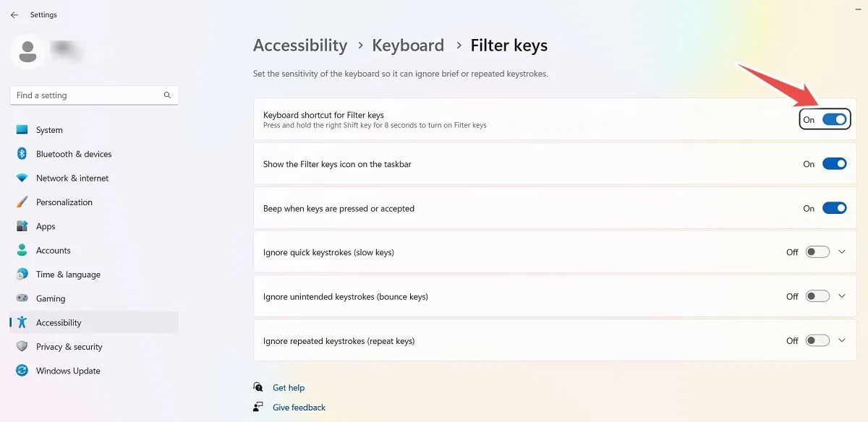Expand the bounce keys section
This screenshot has width=868, height=422.
tap(842, 296)
